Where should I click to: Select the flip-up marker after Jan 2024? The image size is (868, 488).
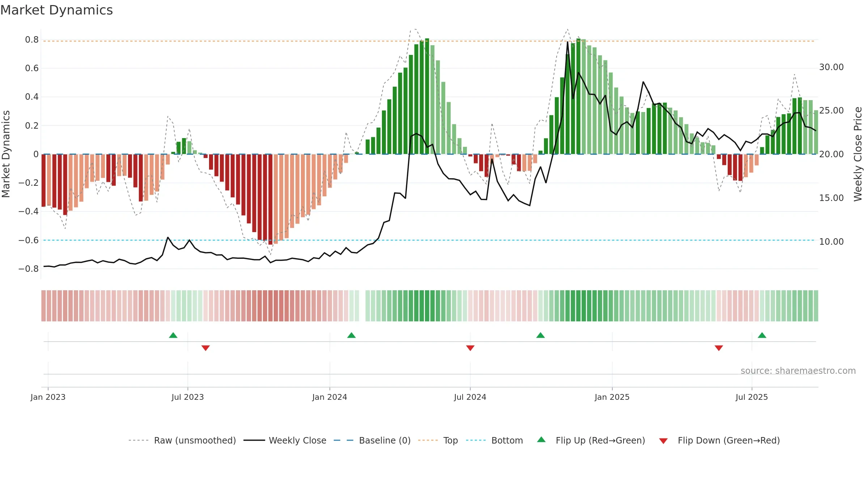coord(352,335)
